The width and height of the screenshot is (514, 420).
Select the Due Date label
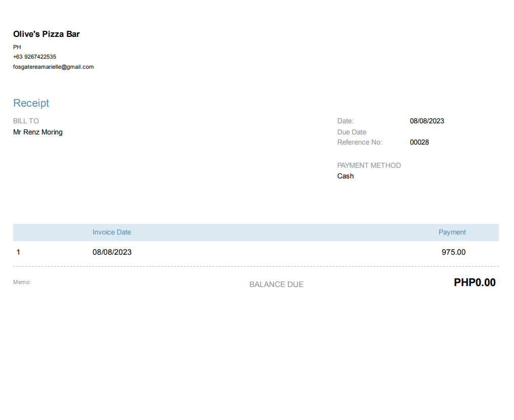coord(352,132)
